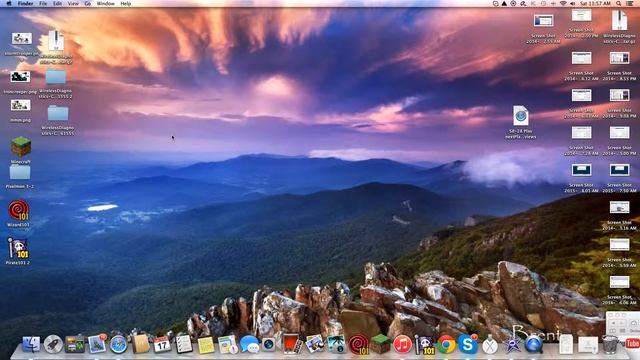Click the Wi-Fi status icon
Viewport: 640px width, 360px height.
(x=563, y=3)
